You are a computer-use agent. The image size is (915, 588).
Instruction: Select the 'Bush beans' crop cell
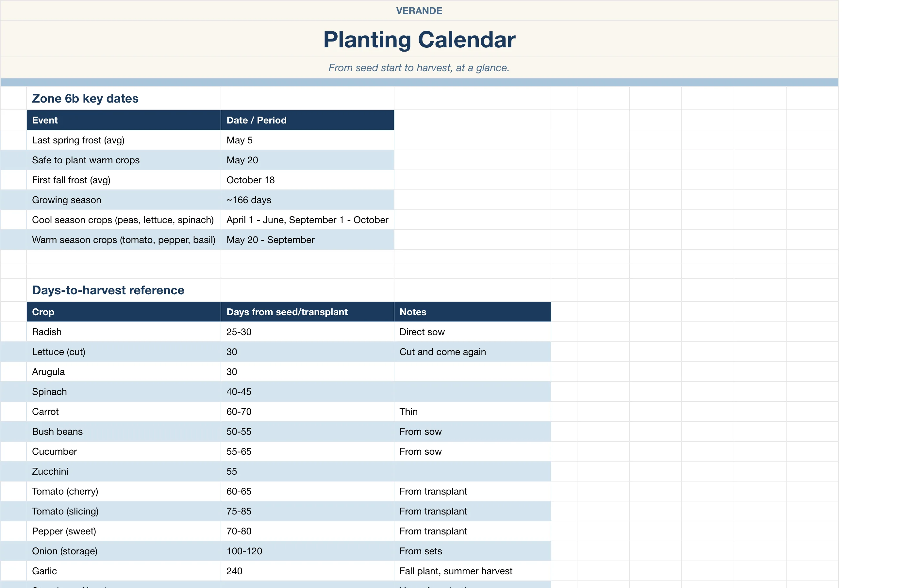click(x=123, y=432)
